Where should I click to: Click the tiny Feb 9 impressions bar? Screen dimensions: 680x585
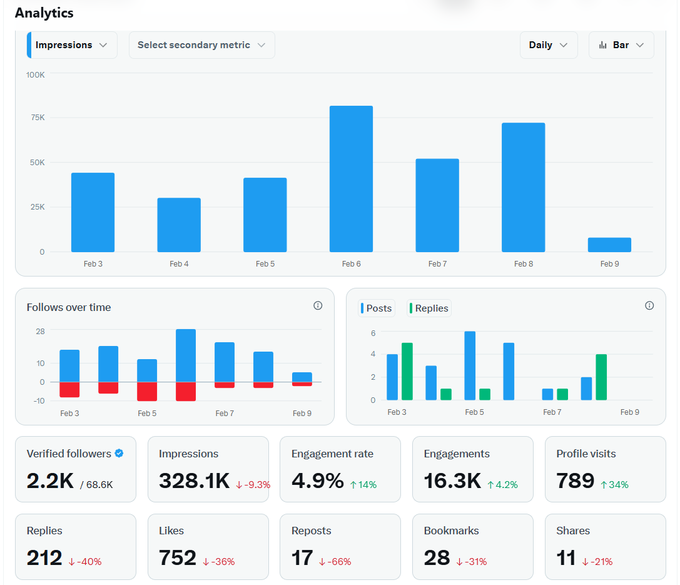(x=609, y=244)
